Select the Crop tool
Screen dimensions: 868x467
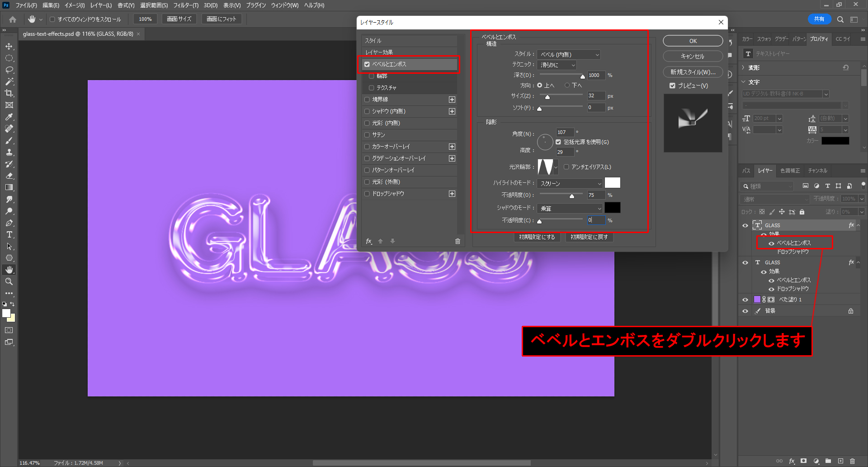coord(9,93)
